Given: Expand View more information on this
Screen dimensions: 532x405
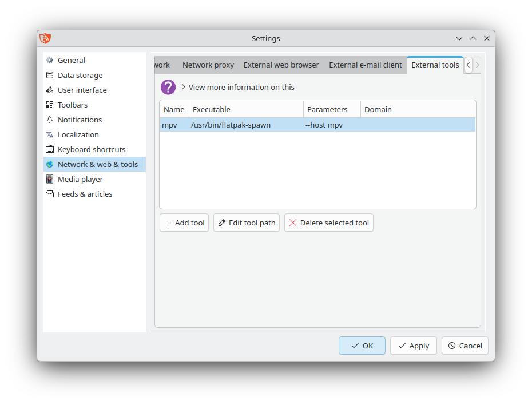Looking at the screenshot, I should tap(238, 87).
